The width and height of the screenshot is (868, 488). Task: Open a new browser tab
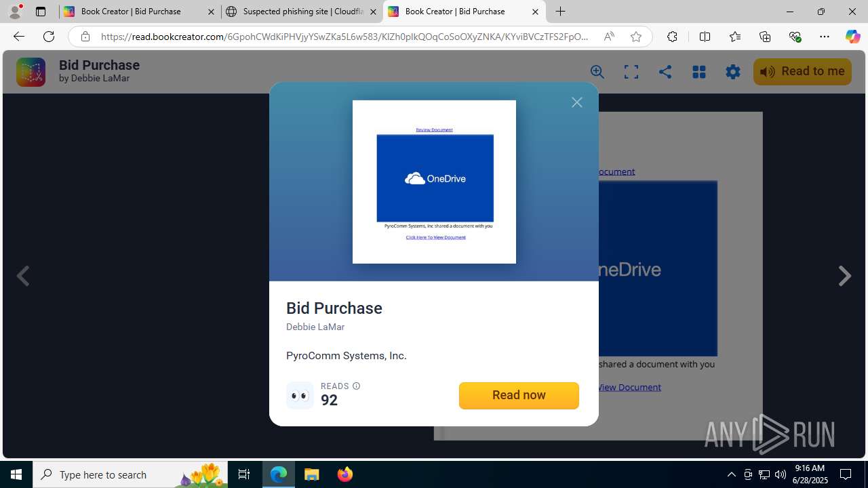coord(560,12)
